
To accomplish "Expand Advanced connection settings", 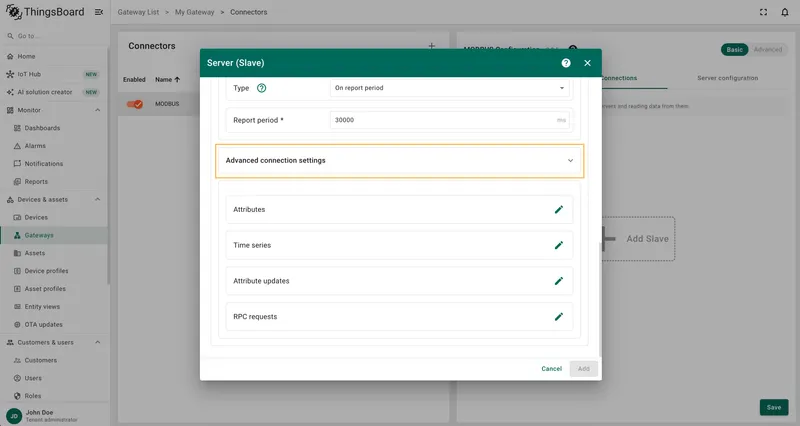I will tap(399, 161).
